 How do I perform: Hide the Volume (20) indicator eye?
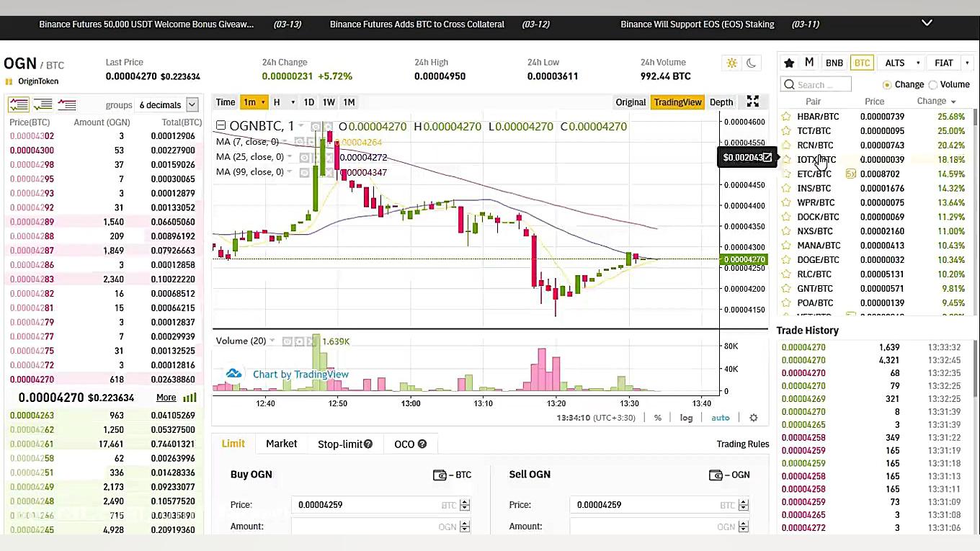pyautogui.click(x=287, y=341)
